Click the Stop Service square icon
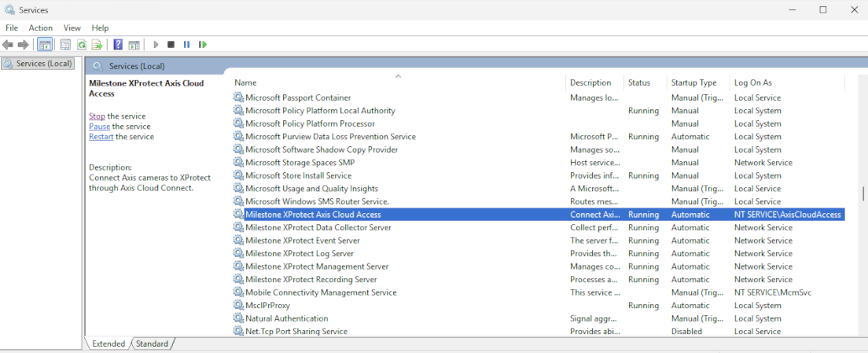 (171, 44)
